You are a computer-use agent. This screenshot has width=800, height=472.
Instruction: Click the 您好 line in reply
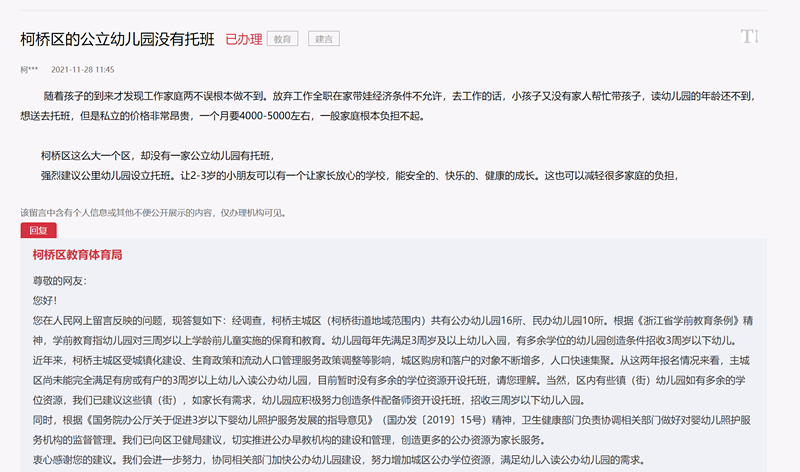click(x=45, y=300)
